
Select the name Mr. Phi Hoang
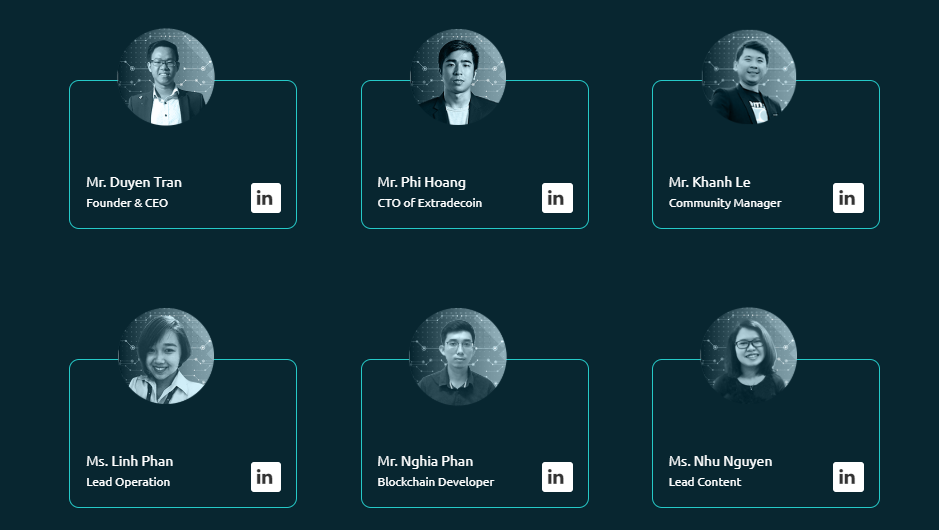[421, 182]
